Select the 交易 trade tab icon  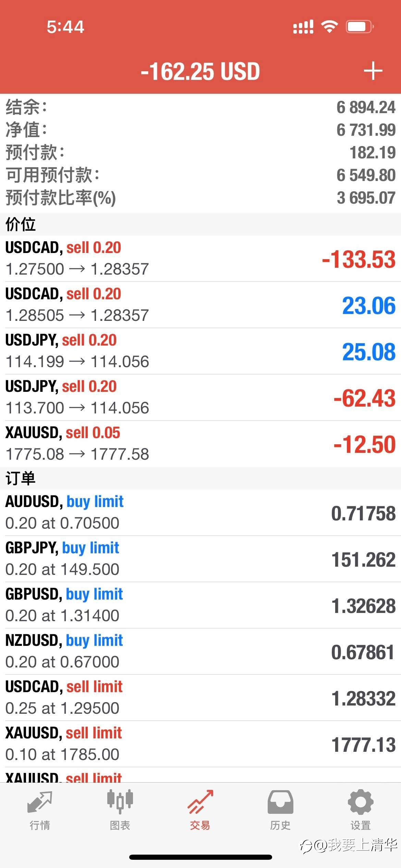pos(200,801)
